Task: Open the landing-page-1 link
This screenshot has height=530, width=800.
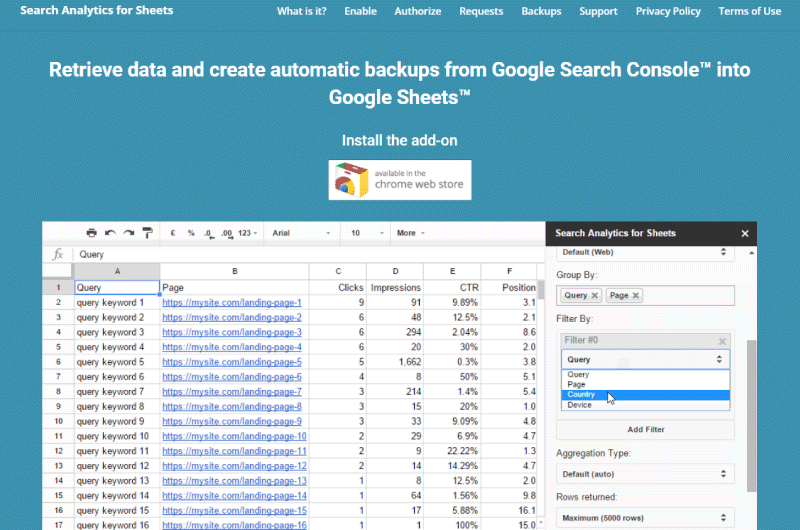Action: coord(232,302)
